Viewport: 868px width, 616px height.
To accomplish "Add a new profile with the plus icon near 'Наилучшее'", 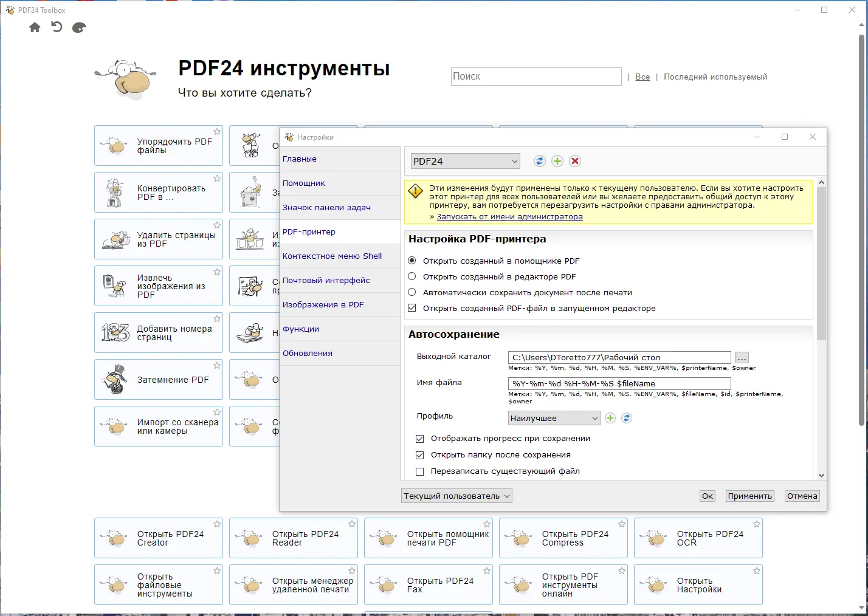I will 610,418.
